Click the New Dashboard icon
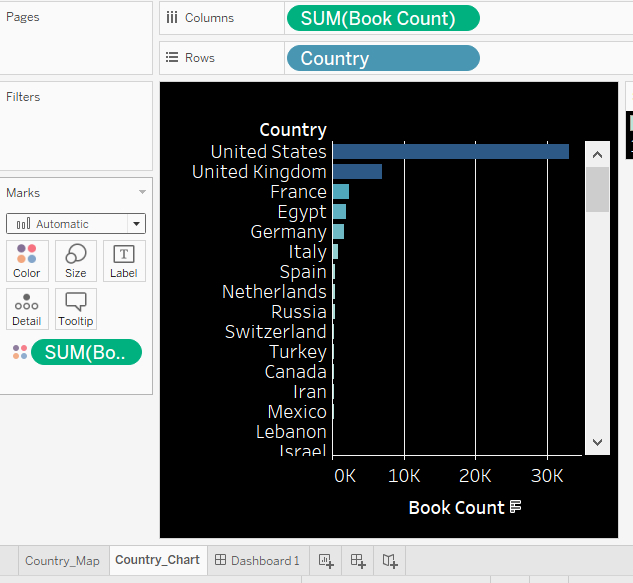The width and height of the screenshot is (633, 583). (358, 561)
